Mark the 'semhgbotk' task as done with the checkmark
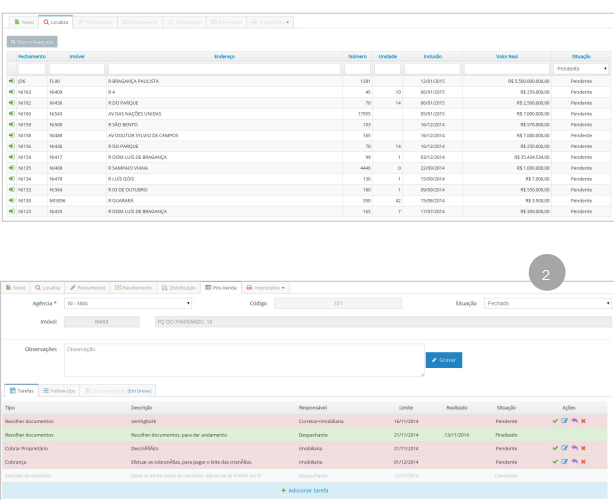The width and height of the screenshot is (614, 500). coord(555,421)
